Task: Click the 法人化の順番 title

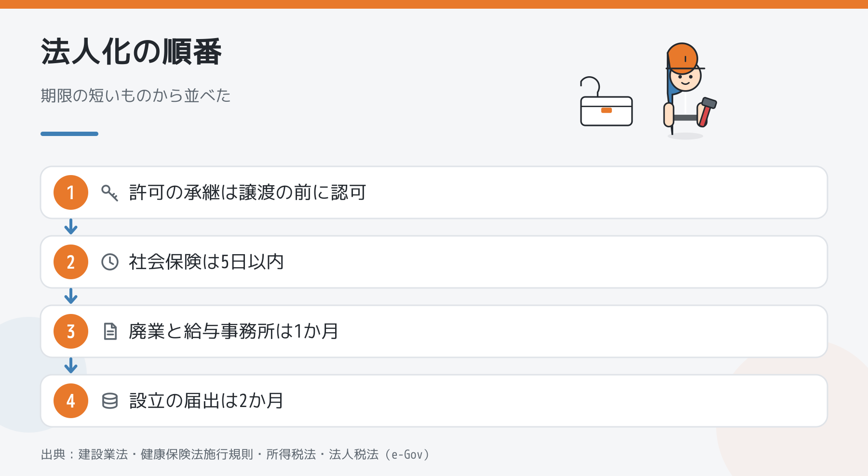Action: coord(131,52)
